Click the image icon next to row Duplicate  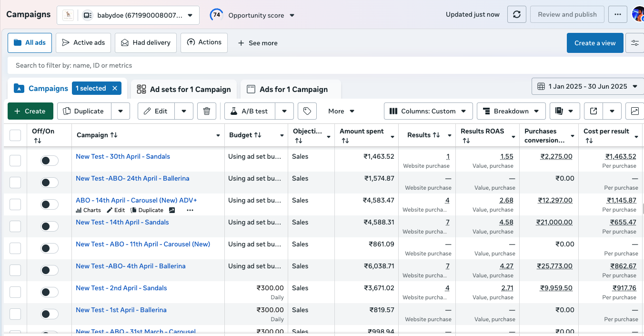coord(172,210)
